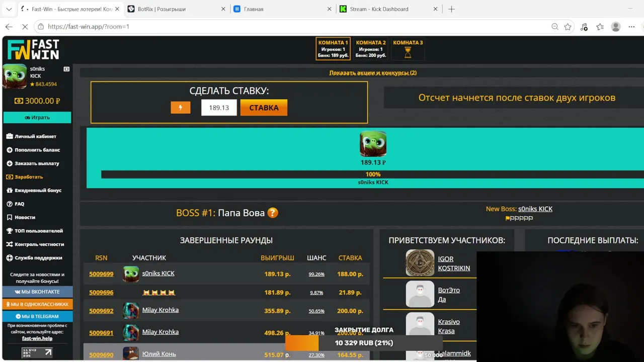This screenshot has width=644, height=362.
Task: Open Личный кабинет from the sidebar
Action: tap(35, 136)
